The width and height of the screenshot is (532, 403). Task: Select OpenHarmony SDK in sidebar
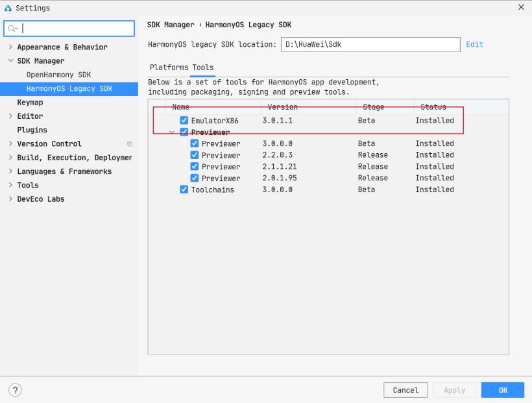58,75
